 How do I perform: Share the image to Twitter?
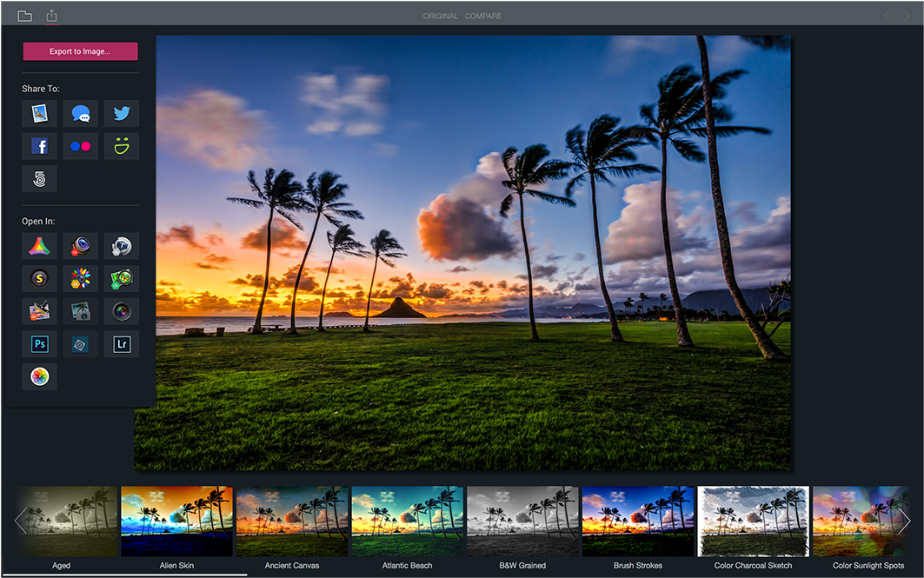(x=121, y=113)
